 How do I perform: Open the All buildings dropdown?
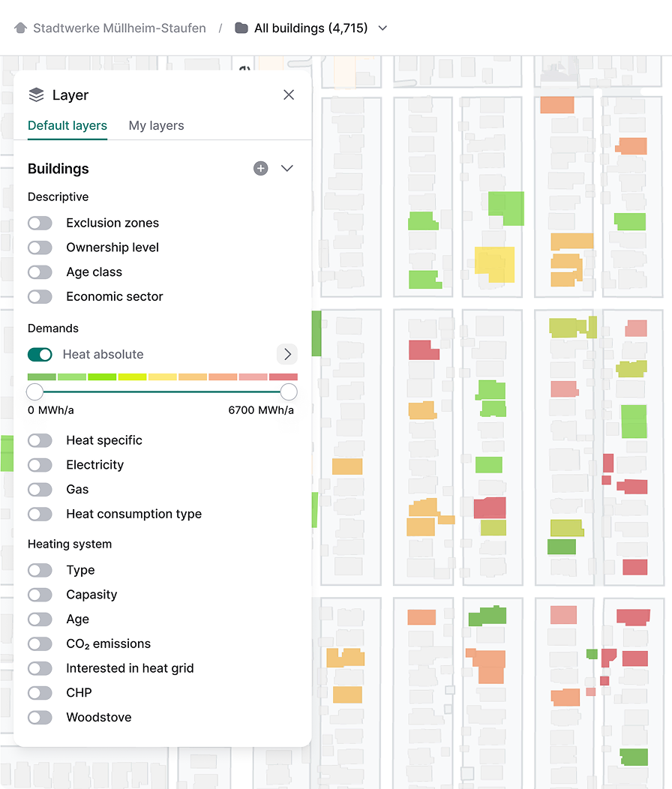click(x=382, y=27)
